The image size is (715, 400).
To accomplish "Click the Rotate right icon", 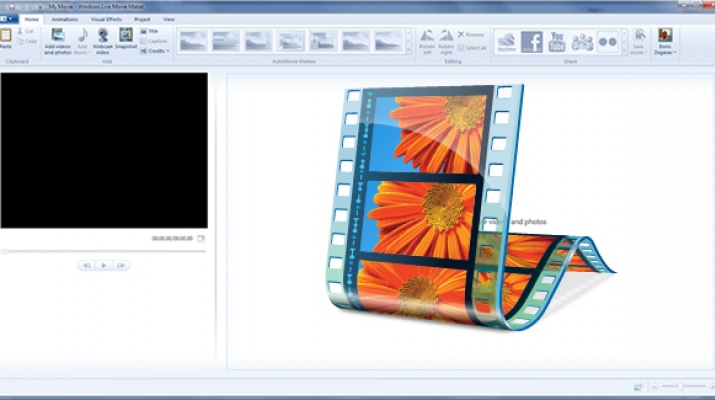I will point(446,36).
